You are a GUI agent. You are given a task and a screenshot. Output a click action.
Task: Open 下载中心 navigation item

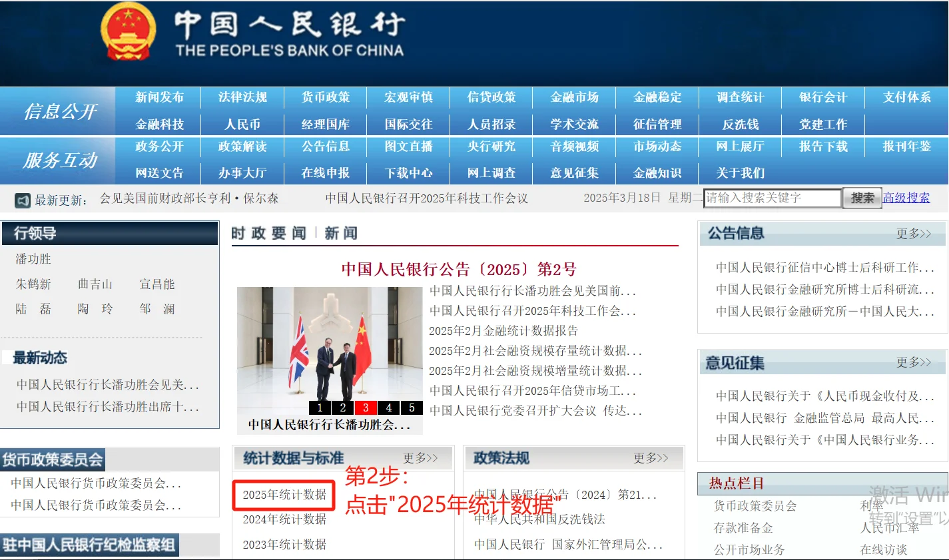(x=408, y=173)
